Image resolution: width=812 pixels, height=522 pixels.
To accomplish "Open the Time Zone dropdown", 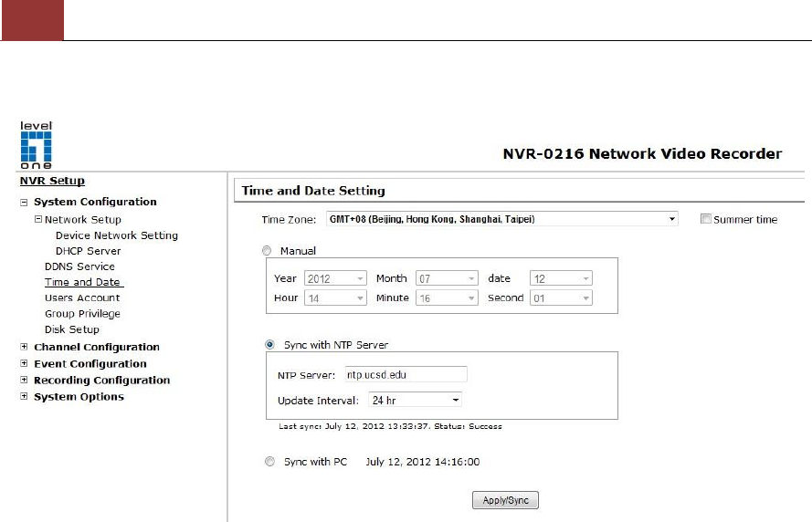I will click(x=501, y=219).
